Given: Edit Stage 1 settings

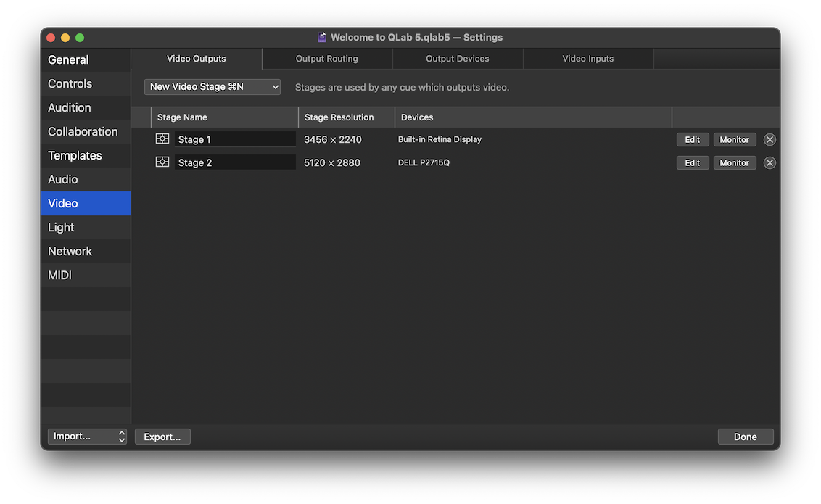Looking at the screenshot, I should pos(692,139).
